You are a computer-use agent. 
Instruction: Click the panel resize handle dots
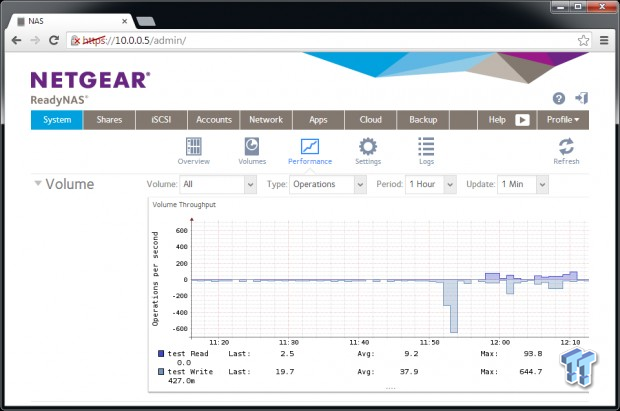click(x=390, y=388)
